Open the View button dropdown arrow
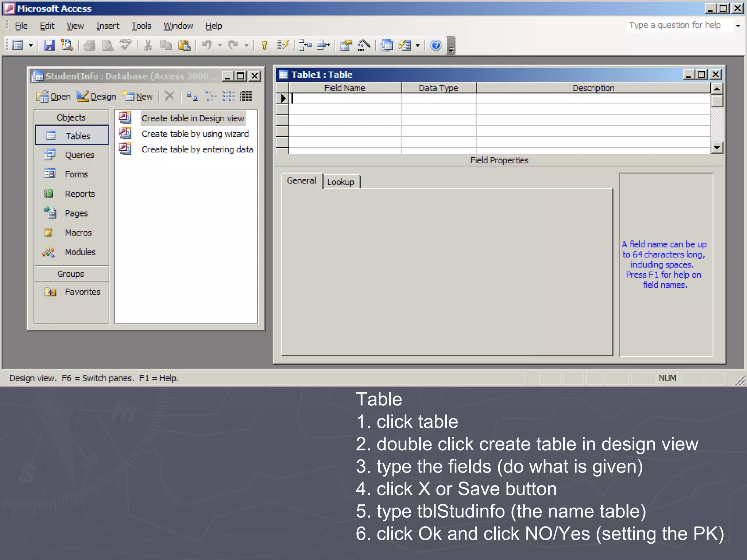The width and height of the screenshot is (747, 560). (x=31, y=45)
